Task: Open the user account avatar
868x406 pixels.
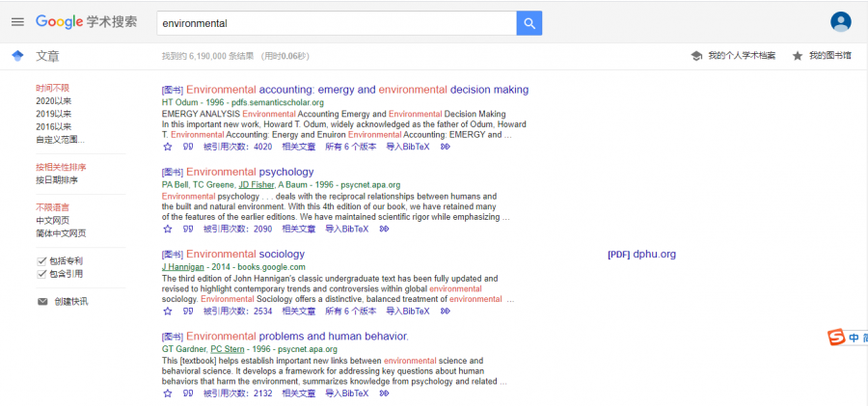Action: [x=841, y=22]
